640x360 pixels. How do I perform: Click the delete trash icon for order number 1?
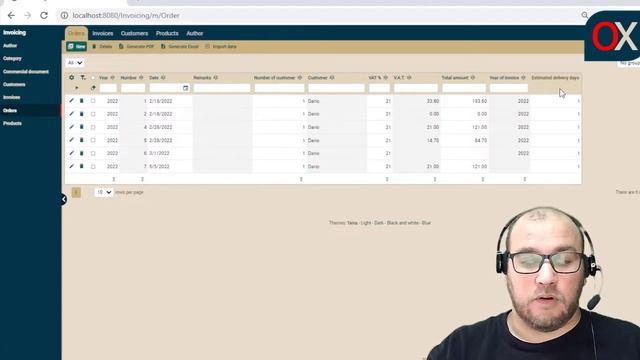point(82,100)
